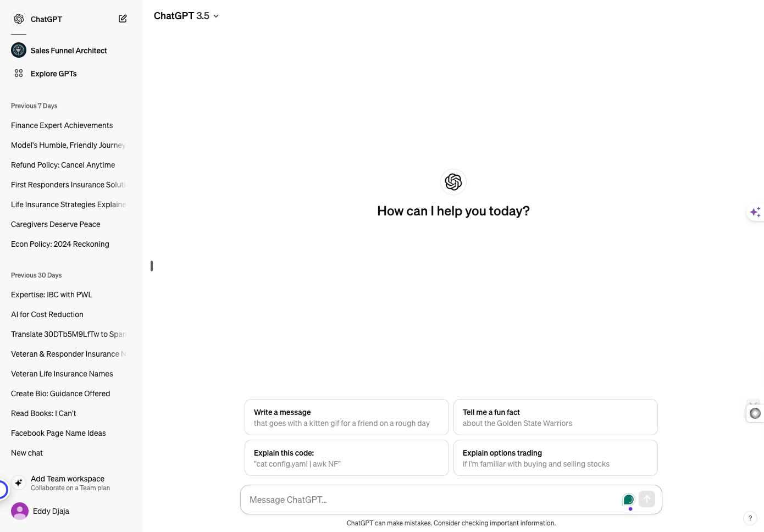Click Eddy Djaja profile avatar
The width and height of the screenshot is (764, 532).
point(20,511)
